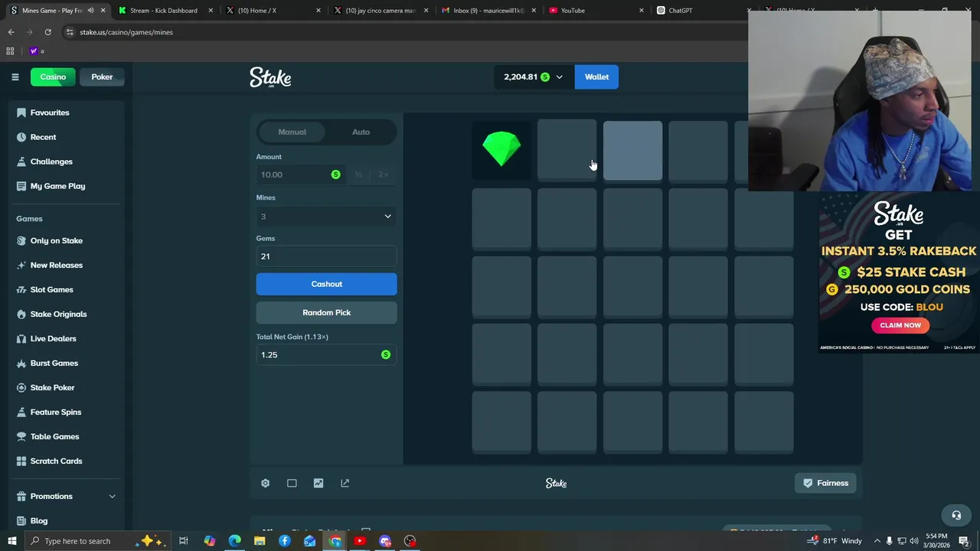980x551 pixels.
Task: Click the Gems count field
Action: [x=326, y=256]
